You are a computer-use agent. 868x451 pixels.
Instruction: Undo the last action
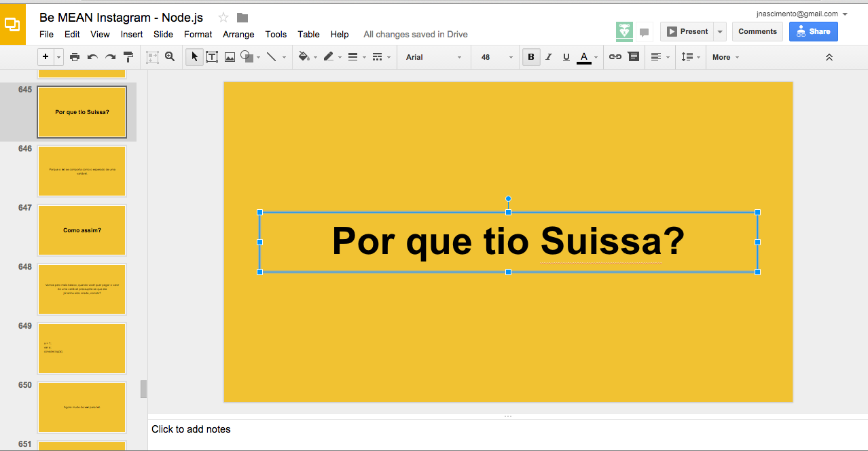point(92,57)
